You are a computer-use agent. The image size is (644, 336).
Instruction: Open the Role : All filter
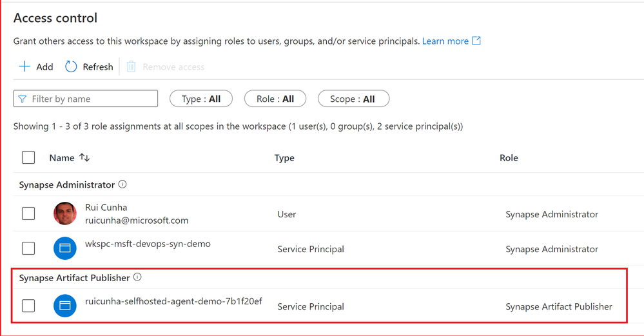click(275, 99)
